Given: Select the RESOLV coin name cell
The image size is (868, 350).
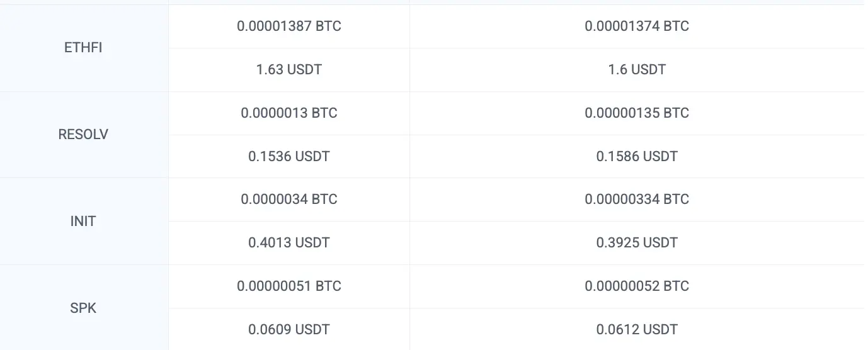Looking at the screenshot, I should (x=83, y=135).
